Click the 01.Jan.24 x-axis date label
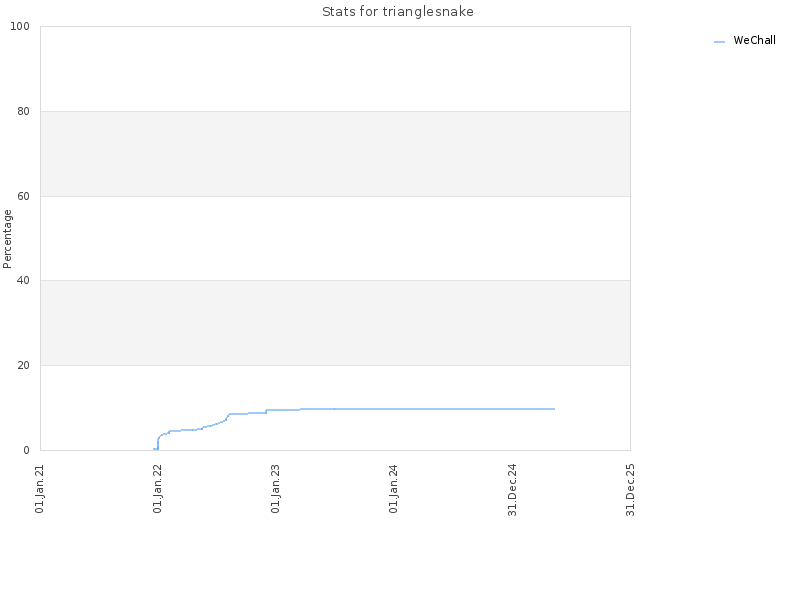This screenshot has height=600, width=800. [393, 489]
